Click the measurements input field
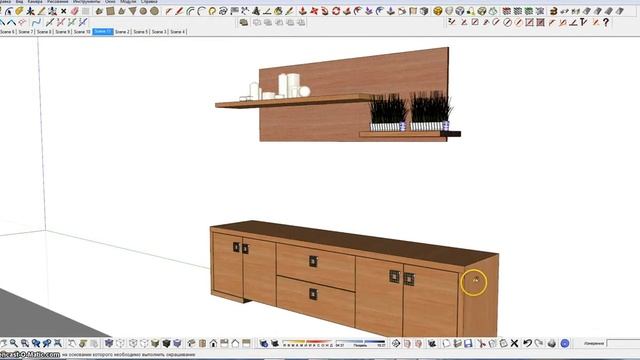Image resolution: width=640 pixels, height=360 pixels. [623, 343]
